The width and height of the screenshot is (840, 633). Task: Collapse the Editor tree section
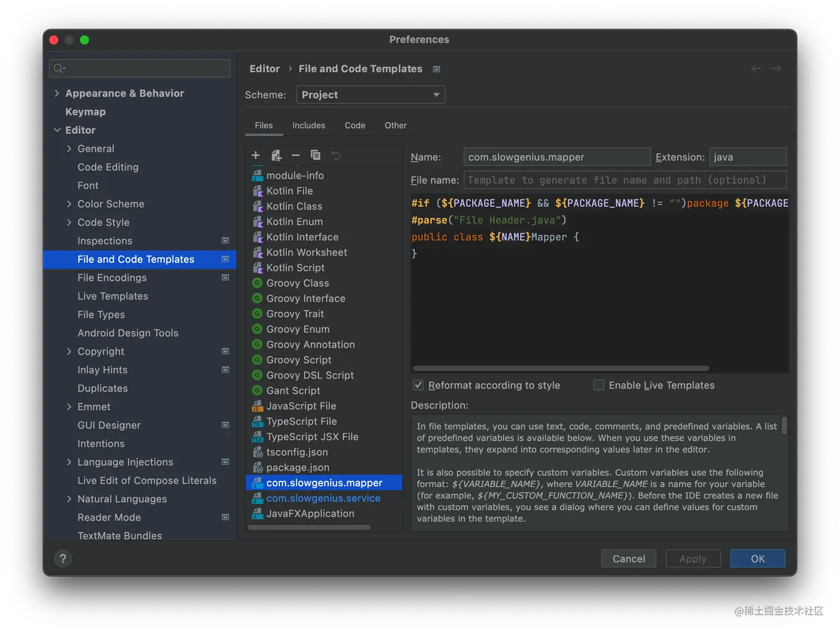(57, 130)
